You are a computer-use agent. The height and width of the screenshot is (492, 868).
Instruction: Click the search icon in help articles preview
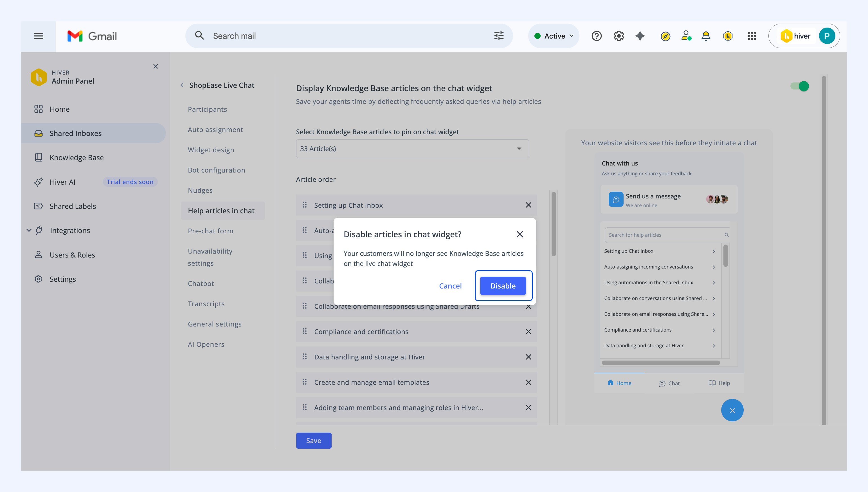coord(726,235)
